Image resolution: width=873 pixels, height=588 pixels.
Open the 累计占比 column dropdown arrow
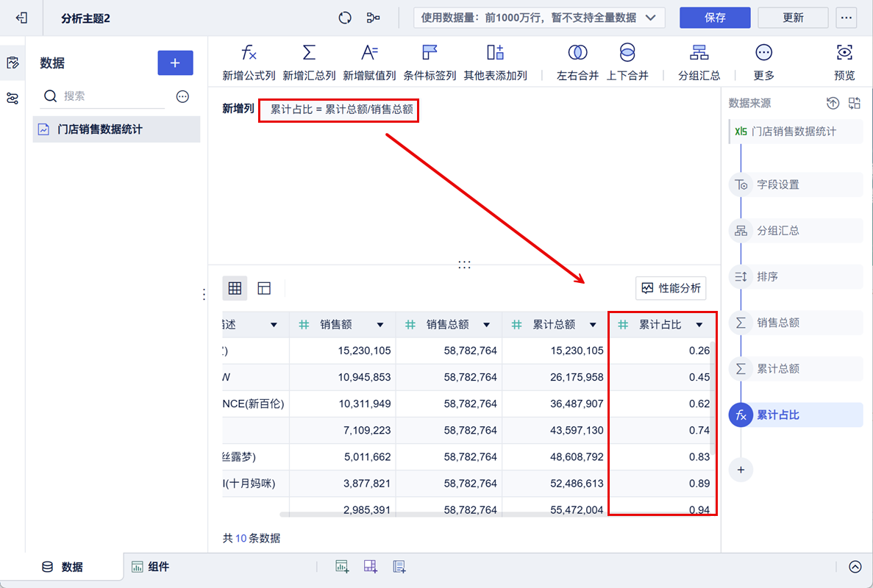click(699, 325)
